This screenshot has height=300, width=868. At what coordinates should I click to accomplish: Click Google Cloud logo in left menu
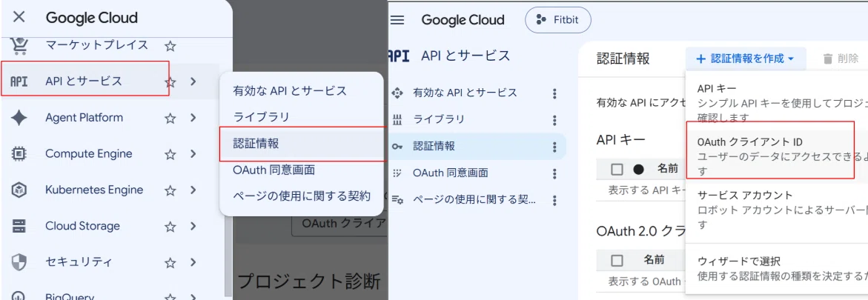pos(91,18)
